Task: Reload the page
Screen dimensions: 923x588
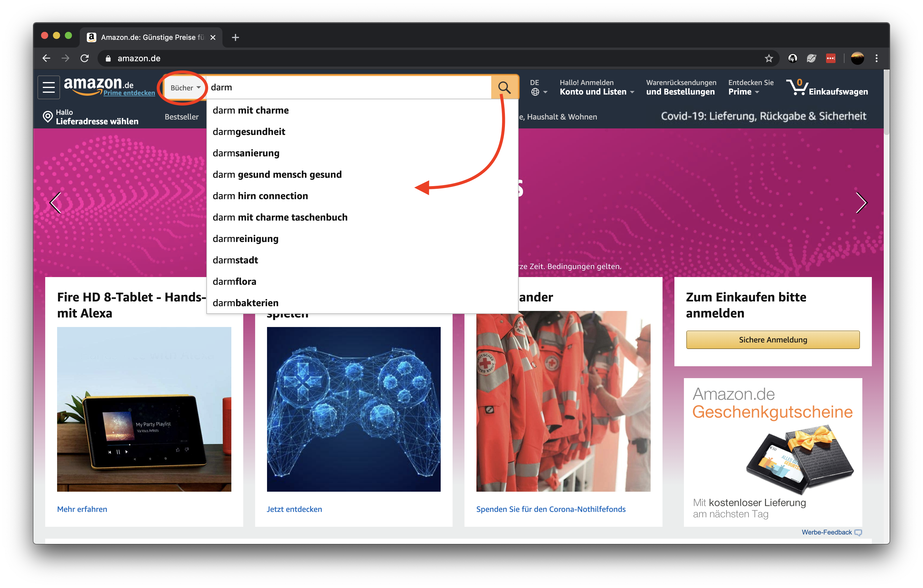Action: click(x=85, y=58)
